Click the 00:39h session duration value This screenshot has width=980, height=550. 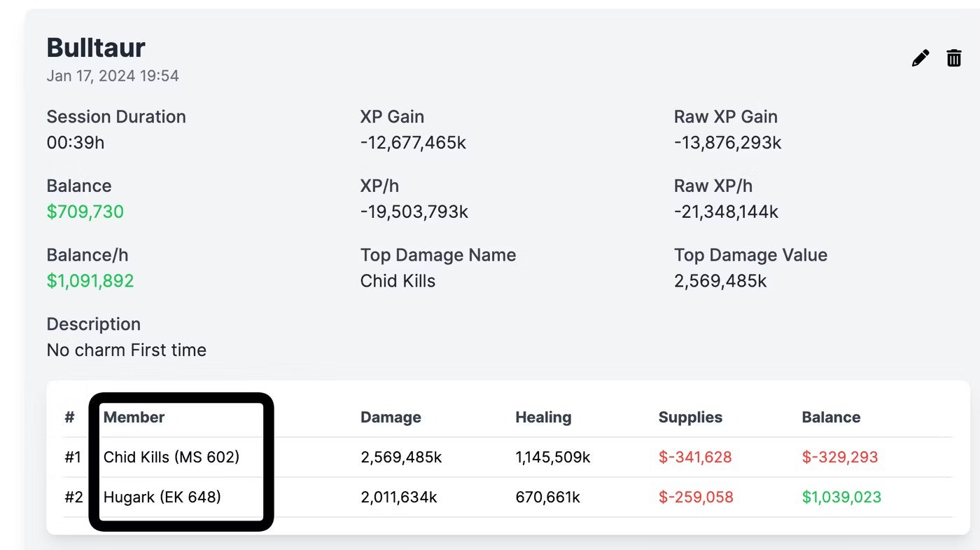pyautogui.click(x=76, y=143)
